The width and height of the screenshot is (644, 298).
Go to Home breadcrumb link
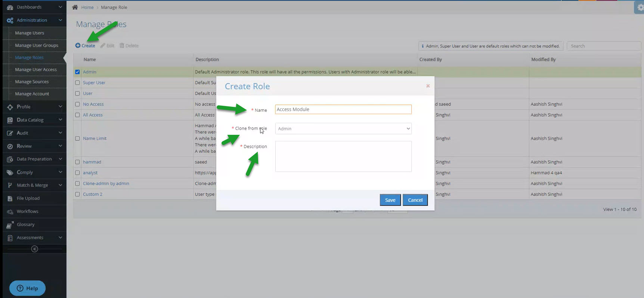(x=87, y=7)
